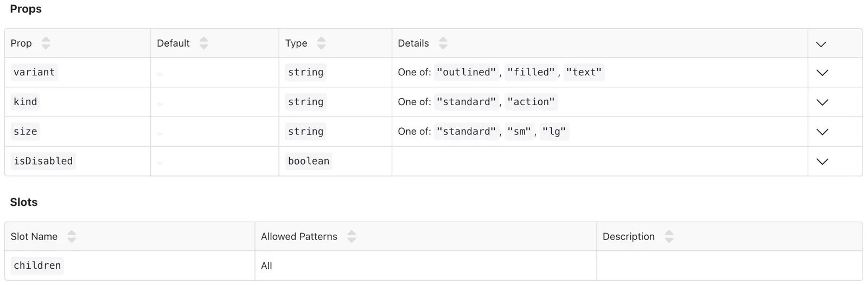Screen dimensions: 868x285
Task: Sort slots by Description
Action: (x=669, y=236)
